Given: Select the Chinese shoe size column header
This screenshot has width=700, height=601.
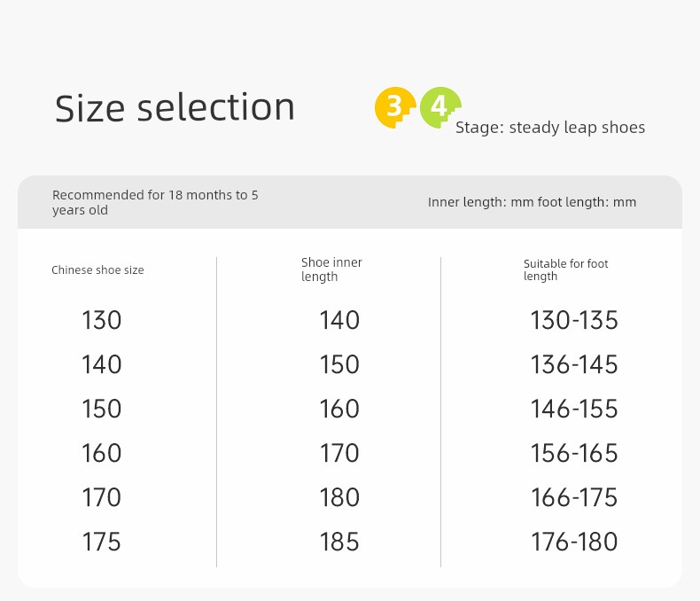Looking at the screenshot, I should [x=97, y=269].
